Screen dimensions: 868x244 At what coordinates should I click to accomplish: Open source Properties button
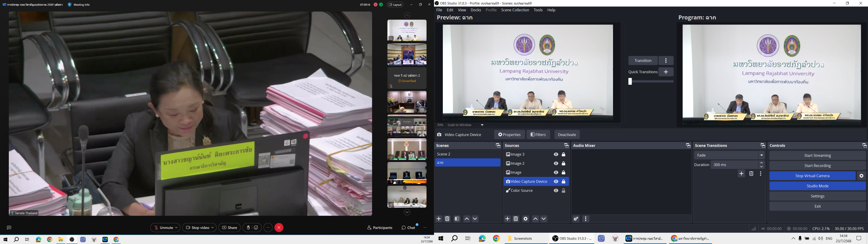[509, 135]
